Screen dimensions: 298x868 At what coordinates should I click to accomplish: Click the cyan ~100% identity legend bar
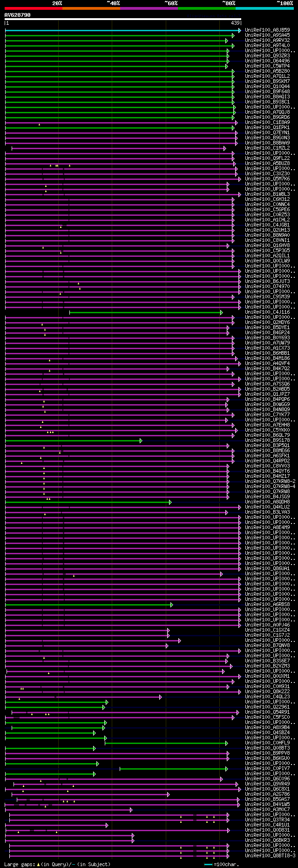[x=264, y=8]
